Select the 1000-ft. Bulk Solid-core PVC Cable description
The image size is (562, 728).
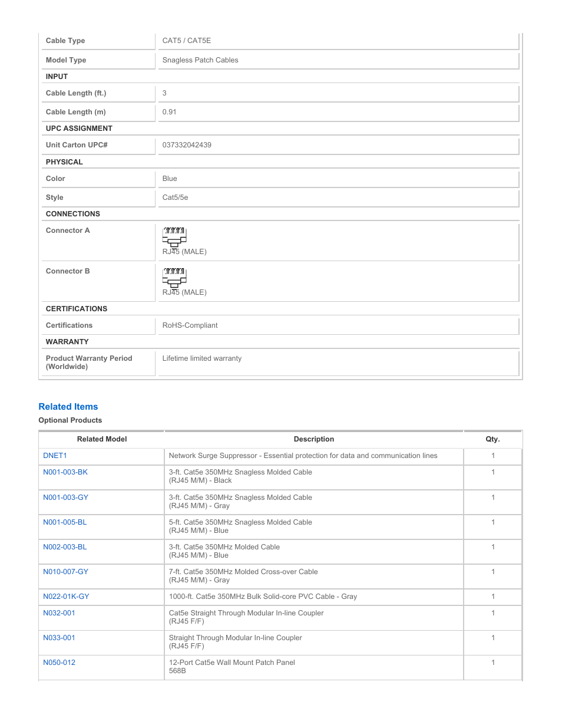tap(263, 597)
